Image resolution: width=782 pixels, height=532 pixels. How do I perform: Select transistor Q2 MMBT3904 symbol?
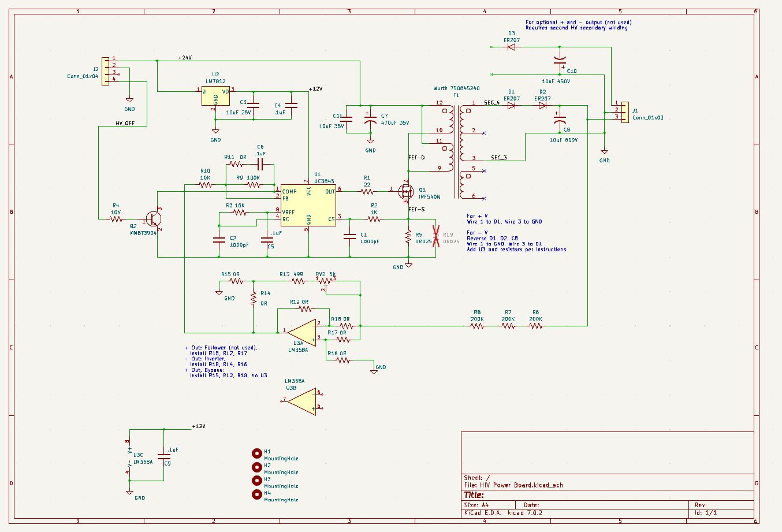154,220
